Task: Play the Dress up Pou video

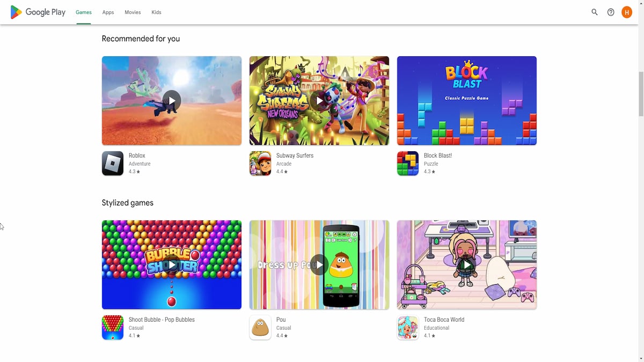Action: [x=319, y=264]
